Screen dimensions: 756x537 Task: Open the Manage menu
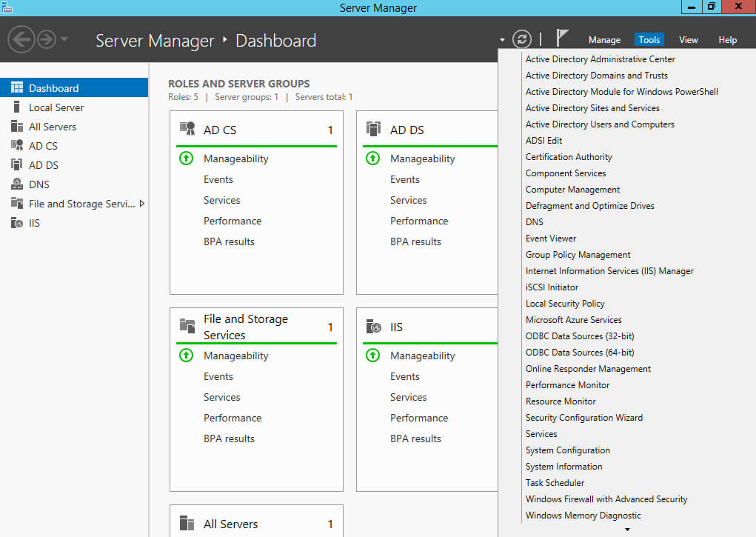tap(604, 40)
